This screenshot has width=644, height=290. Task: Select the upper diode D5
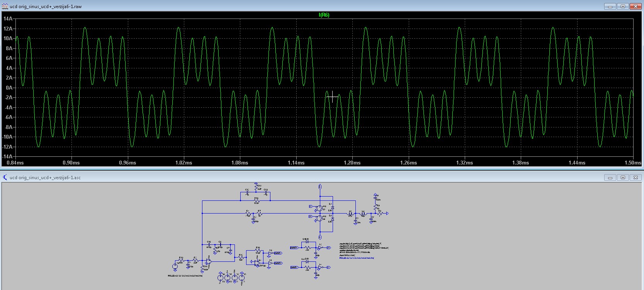[x=333, y=207]
